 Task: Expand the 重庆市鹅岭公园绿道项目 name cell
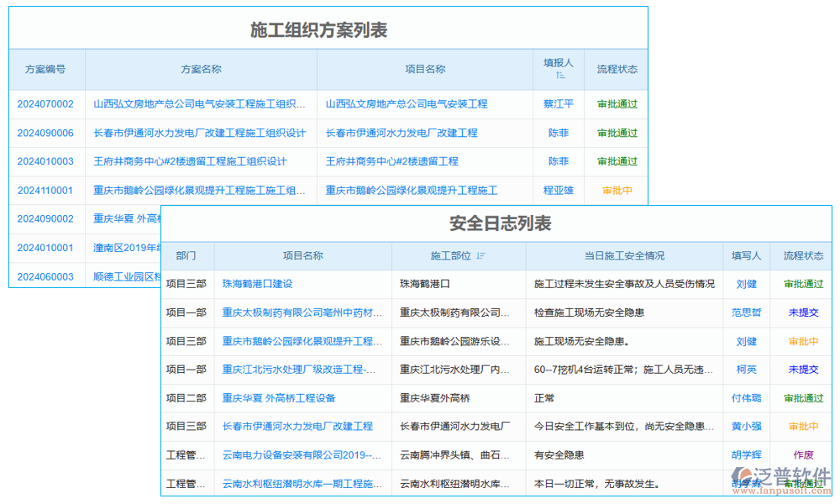[302, 341]
